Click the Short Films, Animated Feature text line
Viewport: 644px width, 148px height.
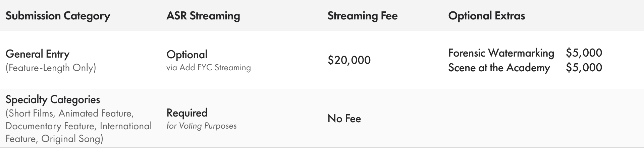coord(70,114)
